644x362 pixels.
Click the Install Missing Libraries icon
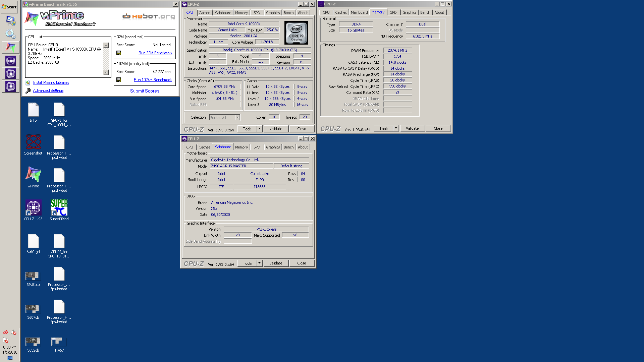click(28, 82)
